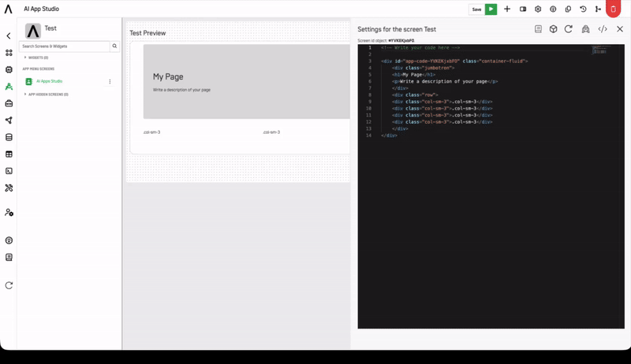
Task: Open the apps grid icon in sidebar
Action: [x=9, y=53]
